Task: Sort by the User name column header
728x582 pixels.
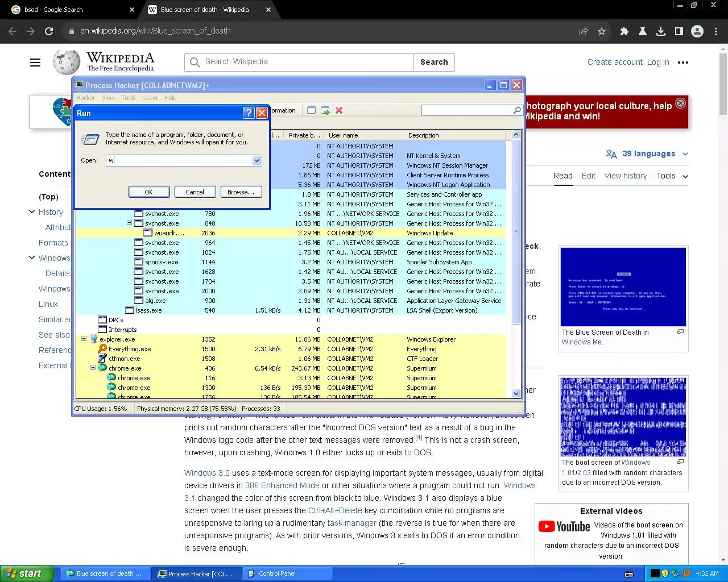Action: pos(363,135)
